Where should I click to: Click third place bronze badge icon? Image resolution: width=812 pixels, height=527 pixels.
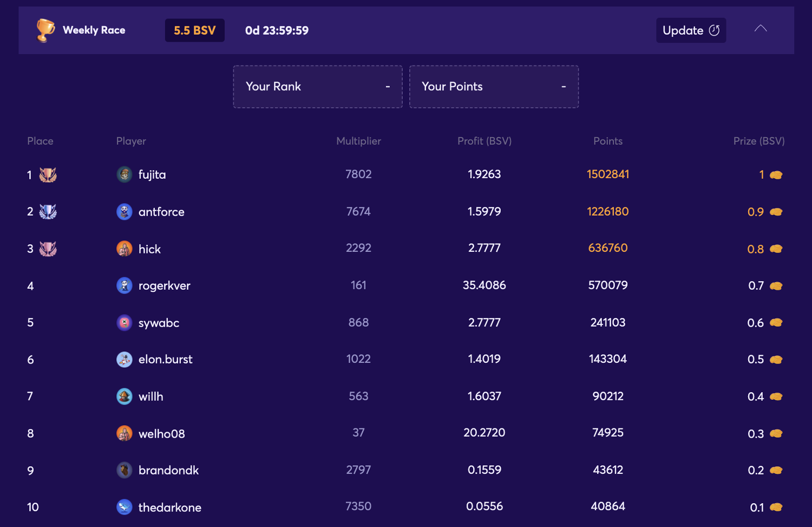pyautogui.click(x=48, y=249)
